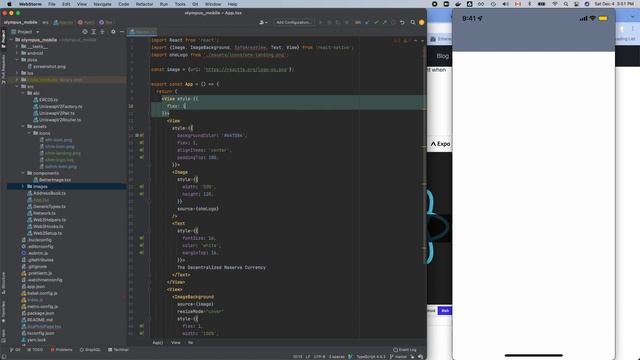This screenshot has width=640, height=360.
Task: Click the Run play icon beside Add Configuration
Action: coord(320,22)
